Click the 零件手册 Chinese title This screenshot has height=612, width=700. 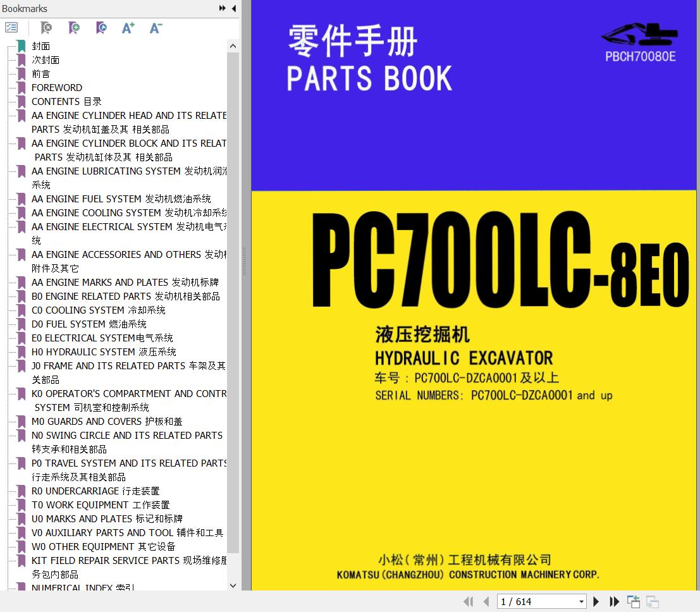pyautogui.click(x=353, y=40)
